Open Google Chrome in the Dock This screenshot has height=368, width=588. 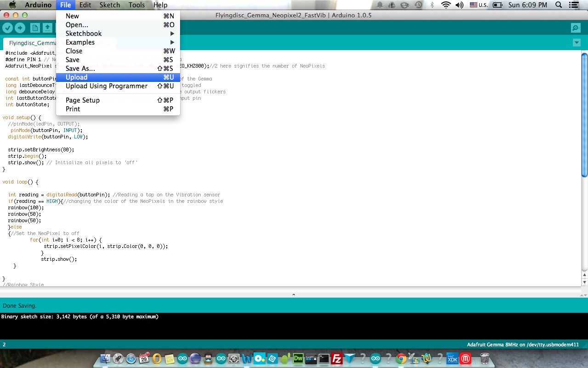(401, 358)
